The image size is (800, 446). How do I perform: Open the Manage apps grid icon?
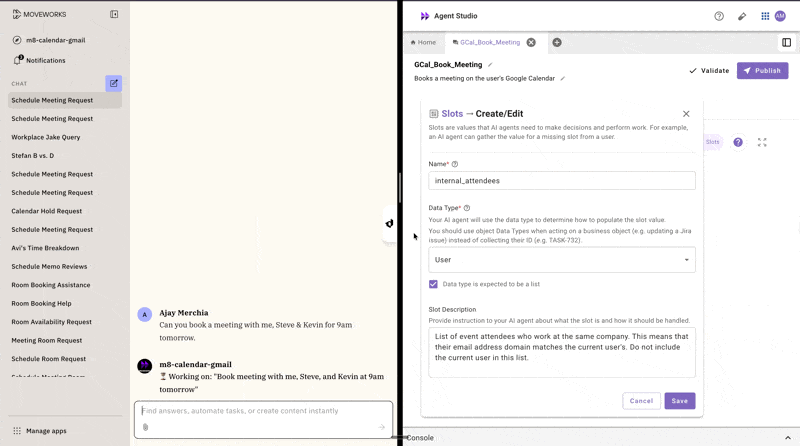point(17,431)
